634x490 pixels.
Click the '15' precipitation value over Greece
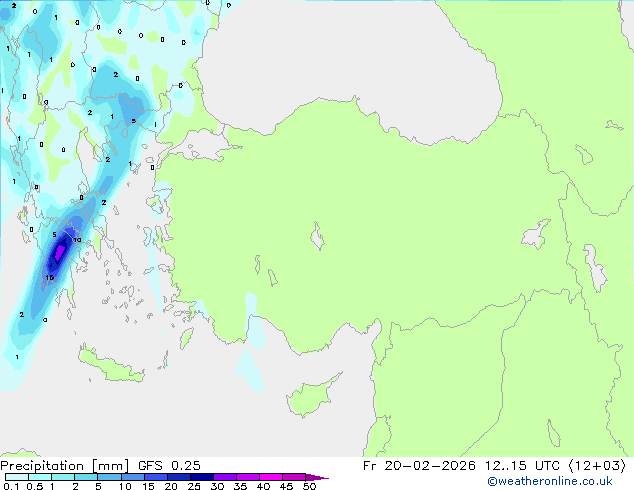(49, 277)
